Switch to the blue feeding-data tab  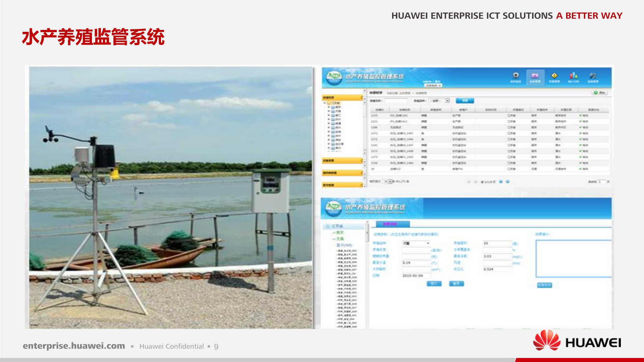click(x=392, y=224)
